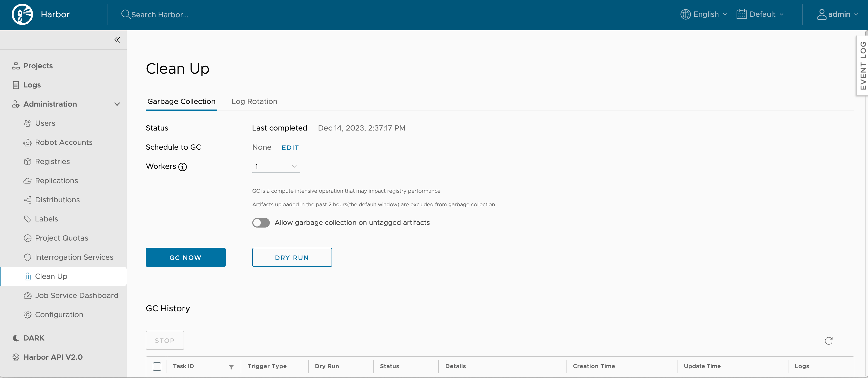The image size is (868, 378).
Task: Click the Harbor lighthouse logo
Action: click(x=22, y=14)
